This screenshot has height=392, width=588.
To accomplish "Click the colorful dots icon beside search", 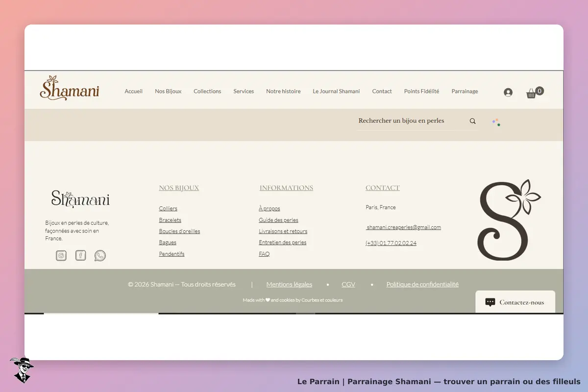I will point(496,122).
